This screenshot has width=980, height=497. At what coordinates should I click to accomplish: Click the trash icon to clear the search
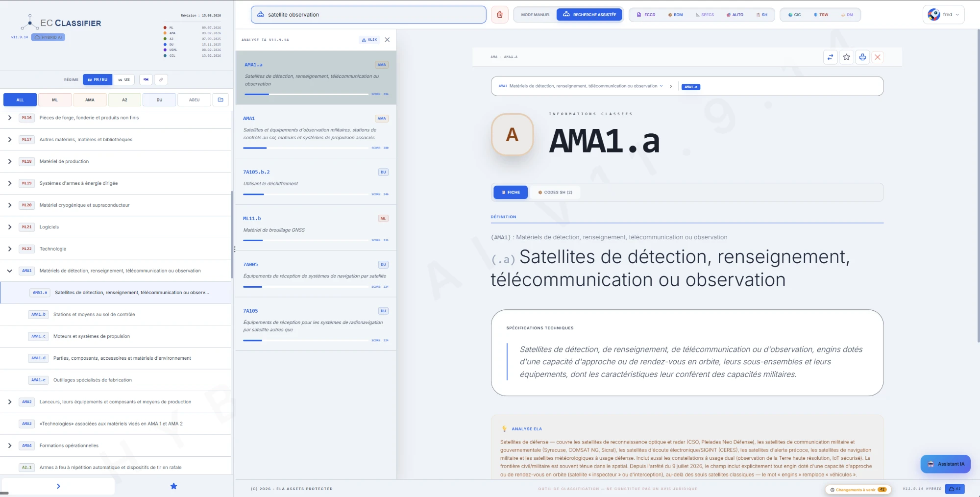click(500, 15)
